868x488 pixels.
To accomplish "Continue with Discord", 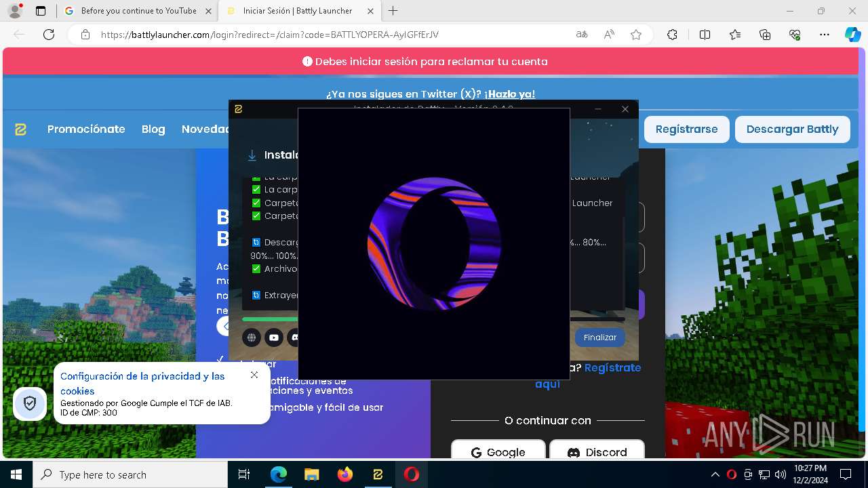I will pos(597,452).
